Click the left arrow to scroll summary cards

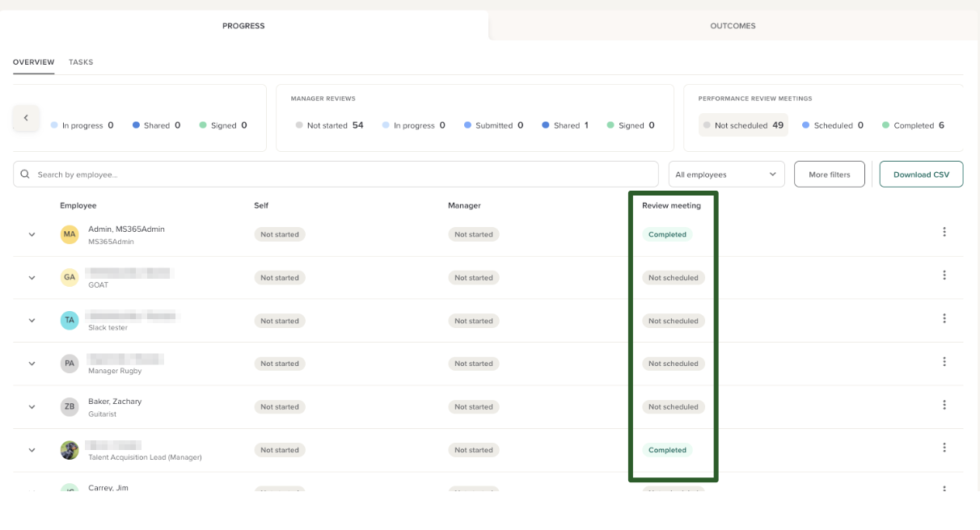pos(26,118)
